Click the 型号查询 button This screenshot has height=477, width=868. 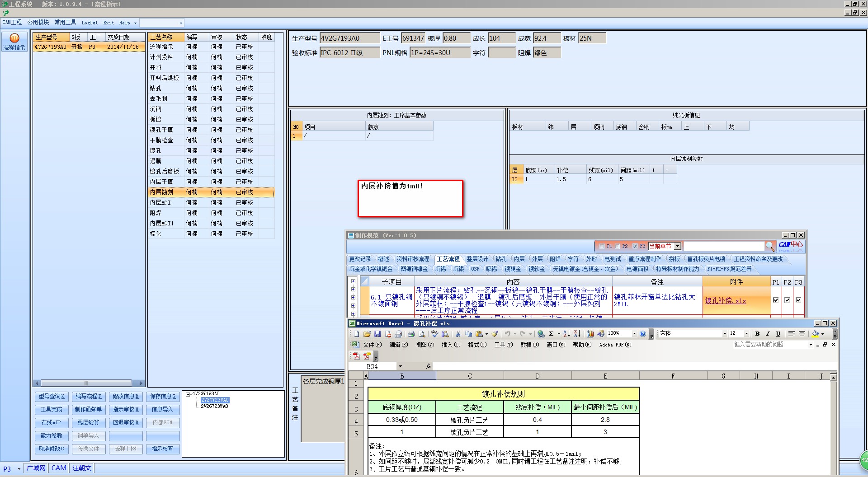coord(52,397)
